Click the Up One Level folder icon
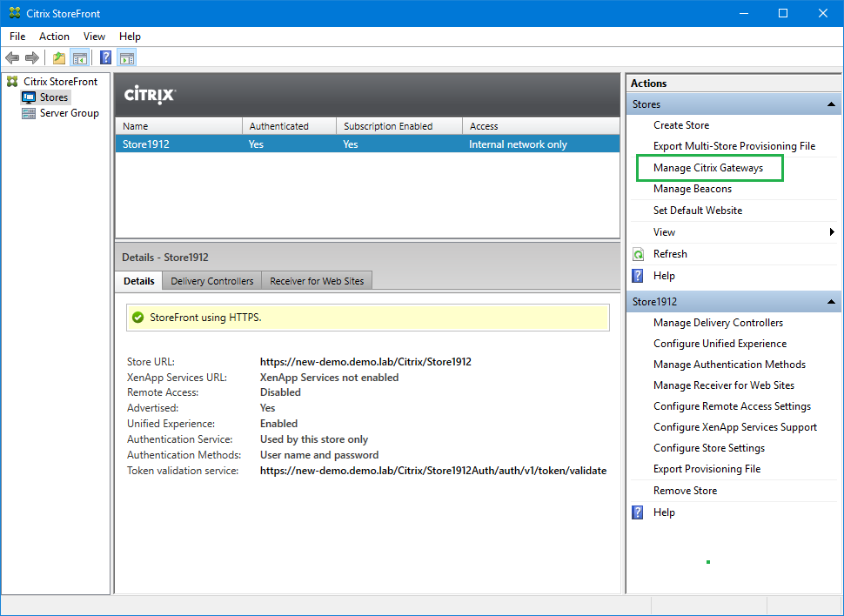The width and height of the screenshot is (844, 616). [58, 58]
